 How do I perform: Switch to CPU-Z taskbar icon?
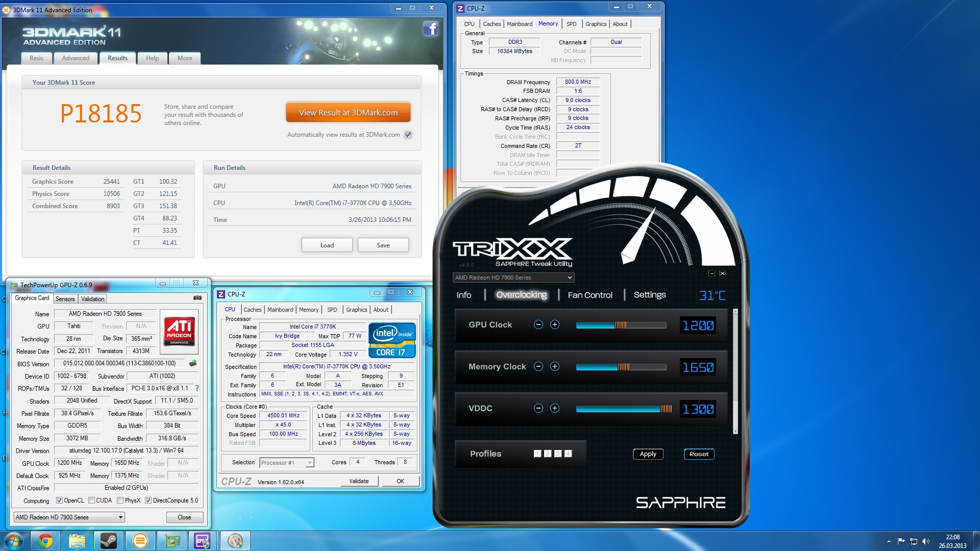pos(203,541)
